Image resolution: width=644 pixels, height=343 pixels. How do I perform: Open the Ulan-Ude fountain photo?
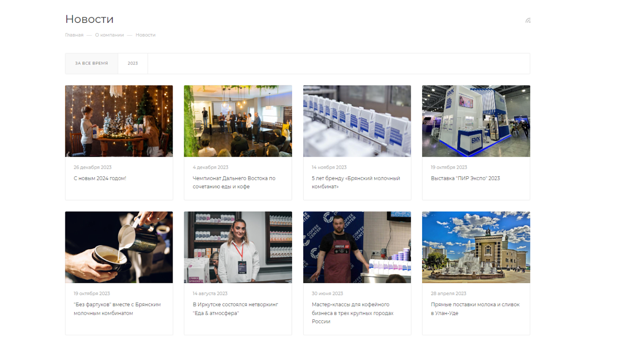point(476,247)
